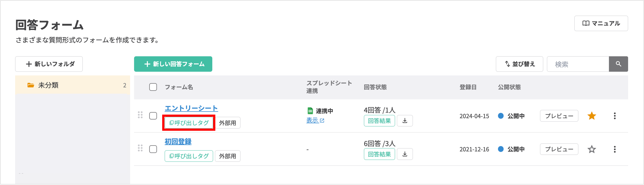Tick the 初回登録 row checkbox
644x185 pixels.
click(x=153, y=149)
